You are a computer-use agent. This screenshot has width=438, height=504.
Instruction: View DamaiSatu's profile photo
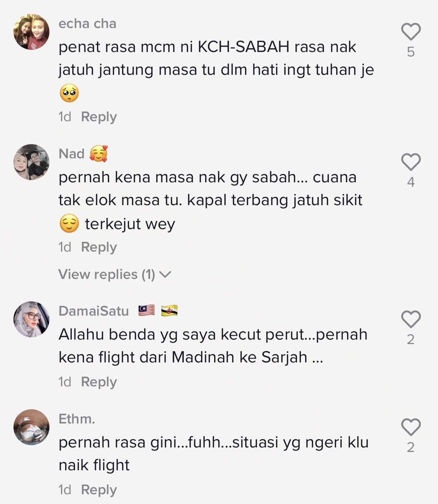click(x=31, y=319)
